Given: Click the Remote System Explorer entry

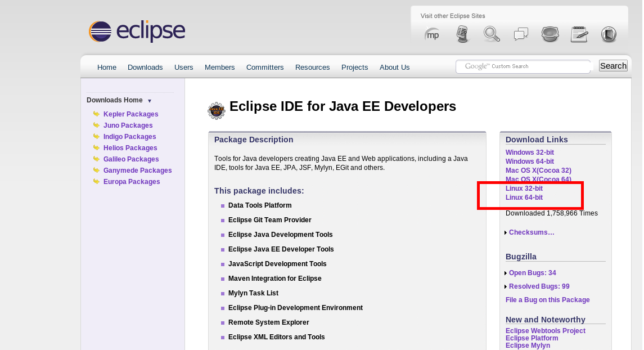Looking at the screenshot, I should [x=269, y=322].
